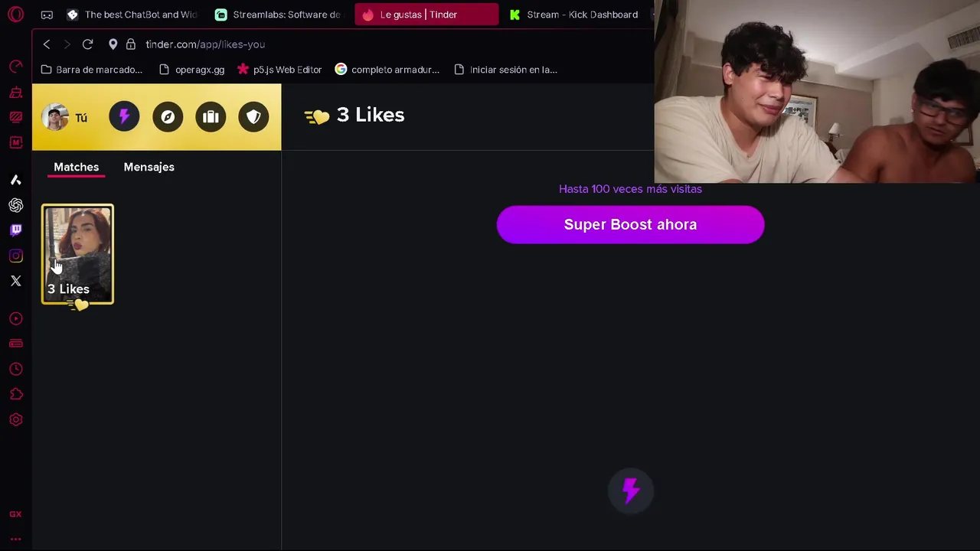
Task: Open Instagram in the Opera GX sidebar
Action: tap(15, 256)
